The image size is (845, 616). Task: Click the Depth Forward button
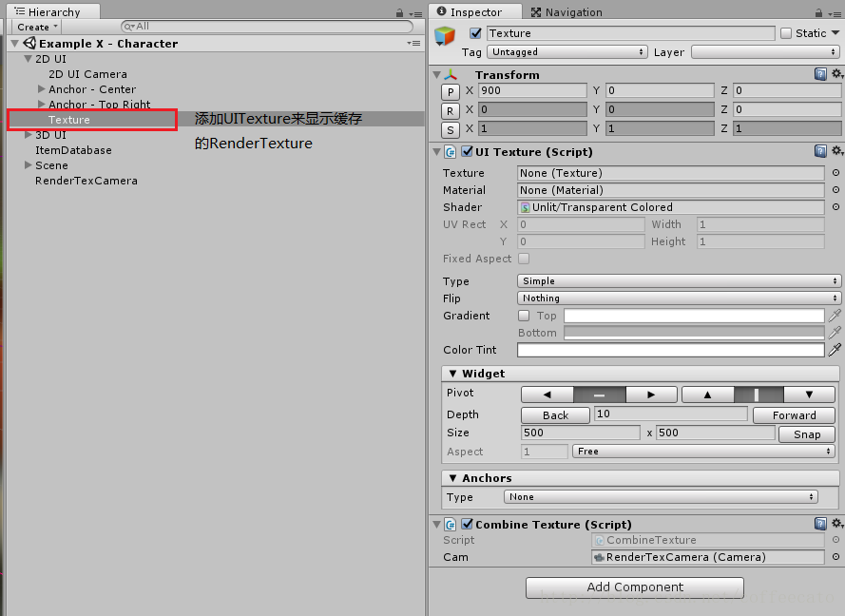pyautogui.click(x=794, y=415)
